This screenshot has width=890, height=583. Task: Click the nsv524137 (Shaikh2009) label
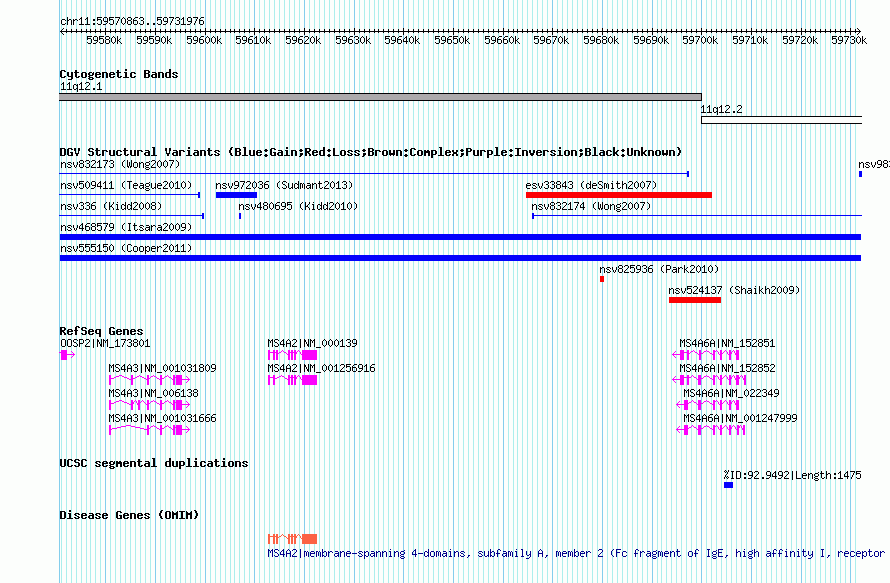734,291
